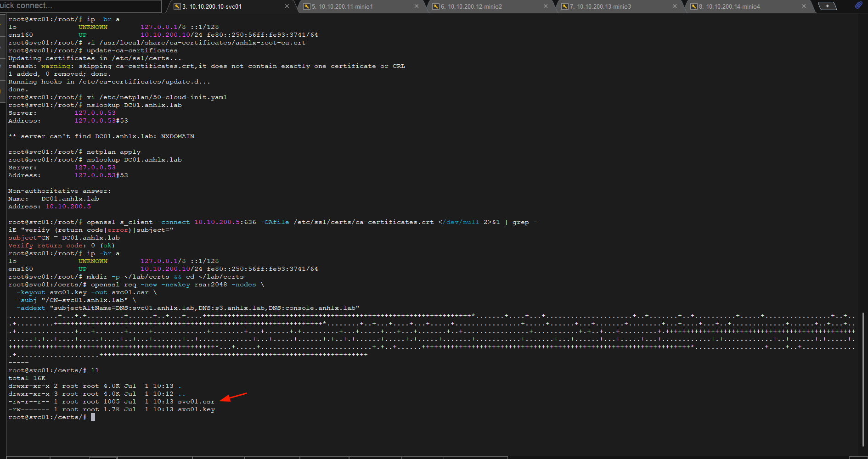Click the -keyout svc01.key line

86,292
